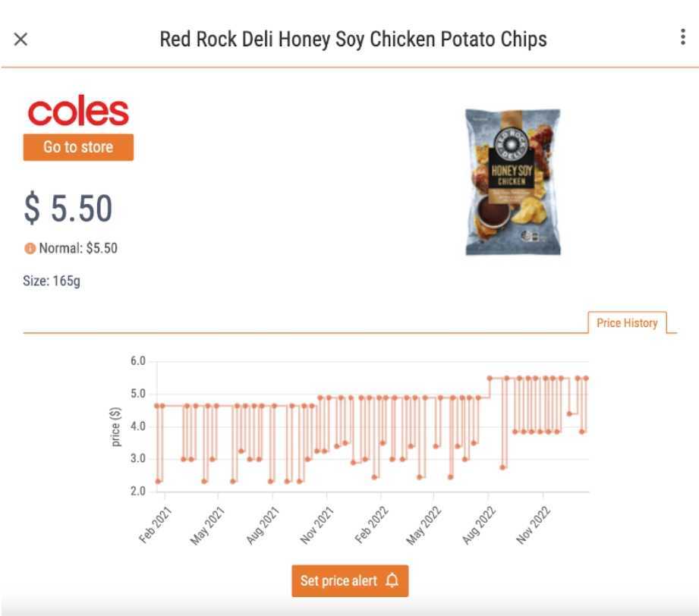Click the Normal: $5.50 price label
This screenshot has width=699, height=616.
77,248
